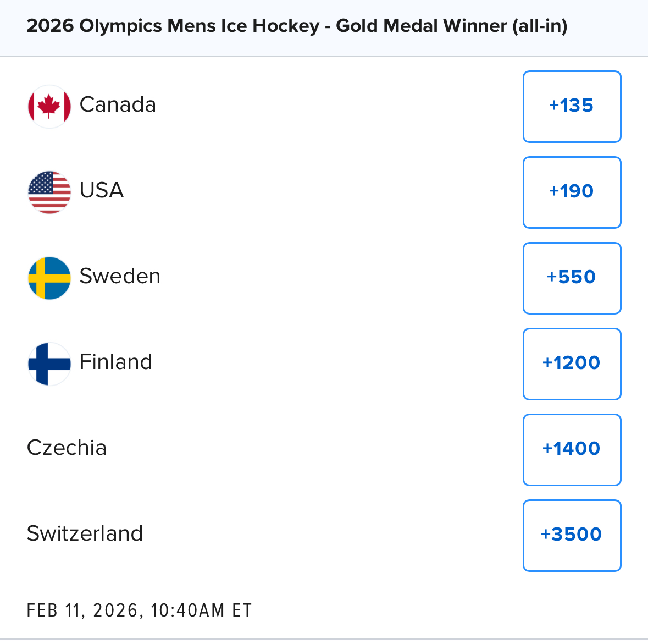The image size is (648, 644).
Task: Click the Finland team name
Action: click(116, 362)
